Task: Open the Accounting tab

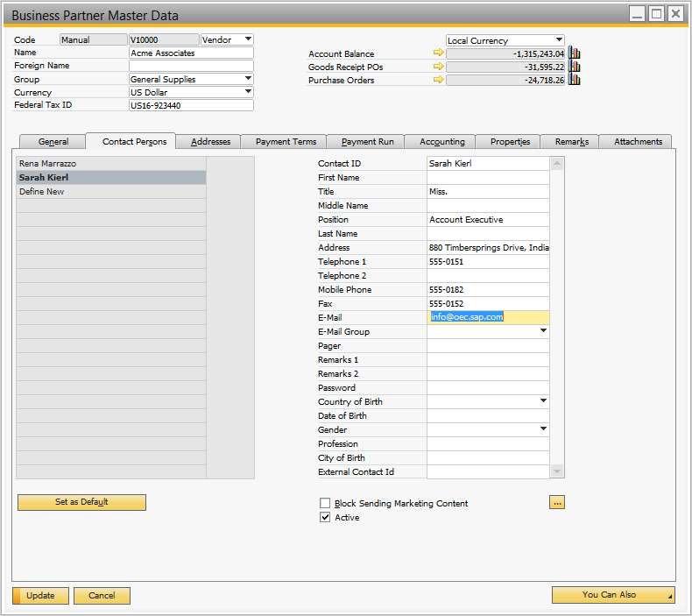Action: pyautogui.click(x=441, y=141)
